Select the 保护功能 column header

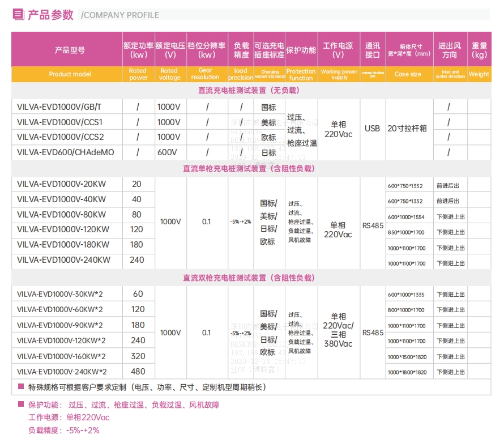tap(301, 50)
